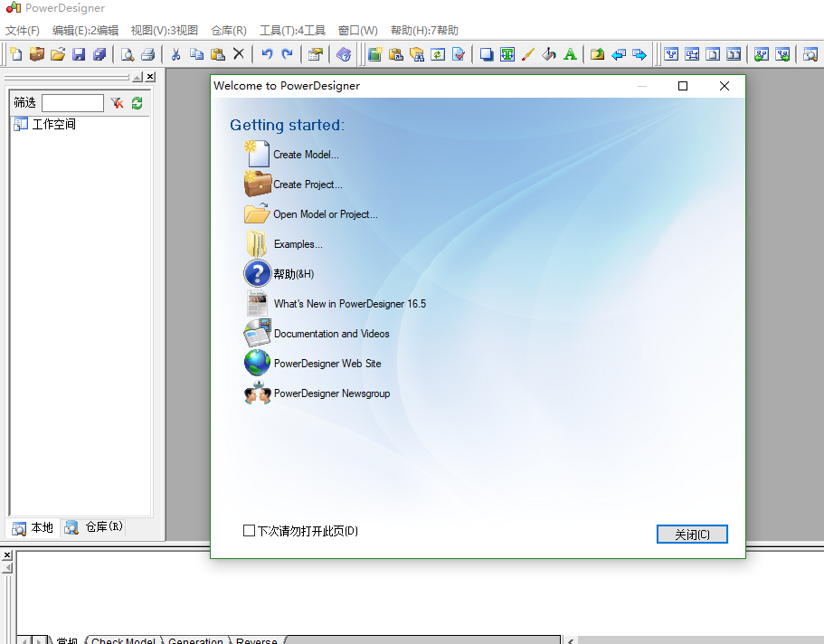Viewport: 824px width, 644px height.
Task: Visit the PowerDesigner Web Site link
Action: pos(327,364)
